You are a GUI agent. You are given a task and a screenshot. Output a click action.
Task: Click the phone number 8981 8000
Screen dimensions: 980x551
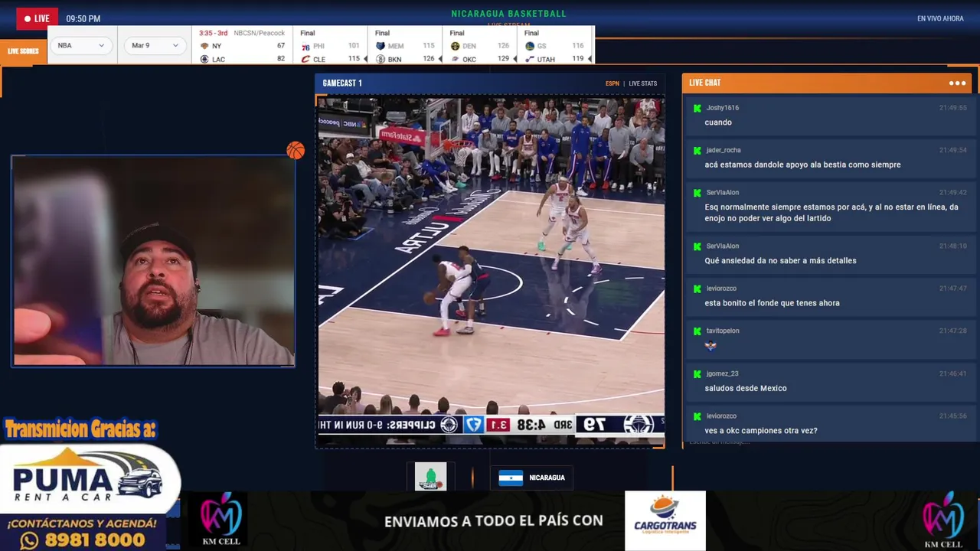[x=94, y=540]
